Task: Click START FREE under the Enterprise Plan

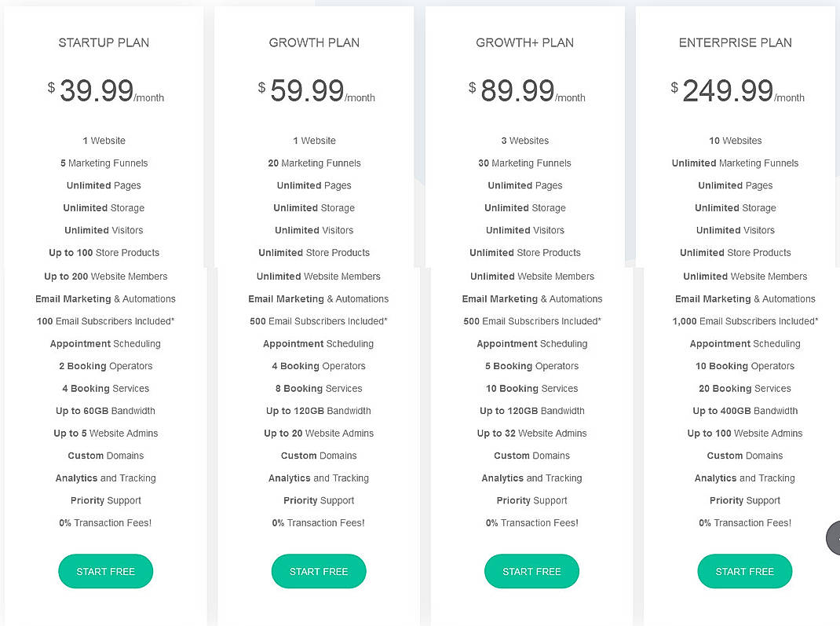Action: (744, 571)
